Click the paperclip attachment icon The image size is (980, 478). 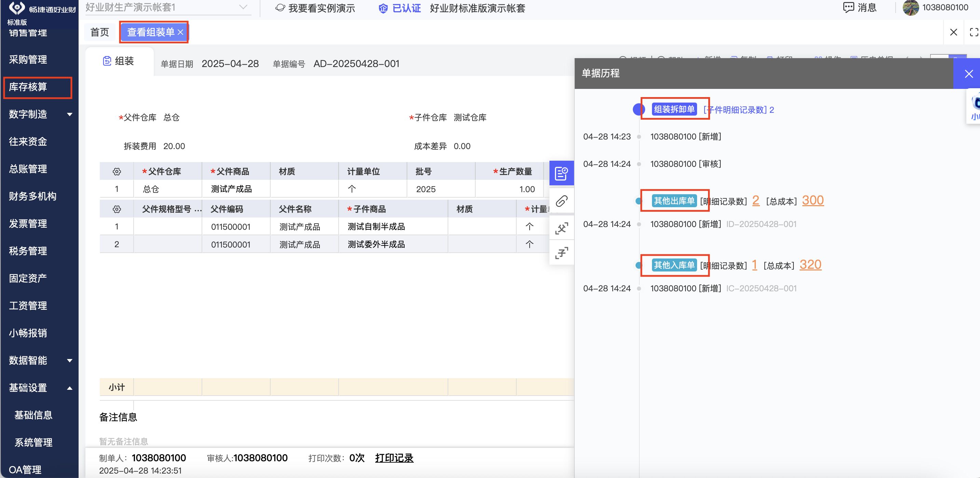(561, 201)
